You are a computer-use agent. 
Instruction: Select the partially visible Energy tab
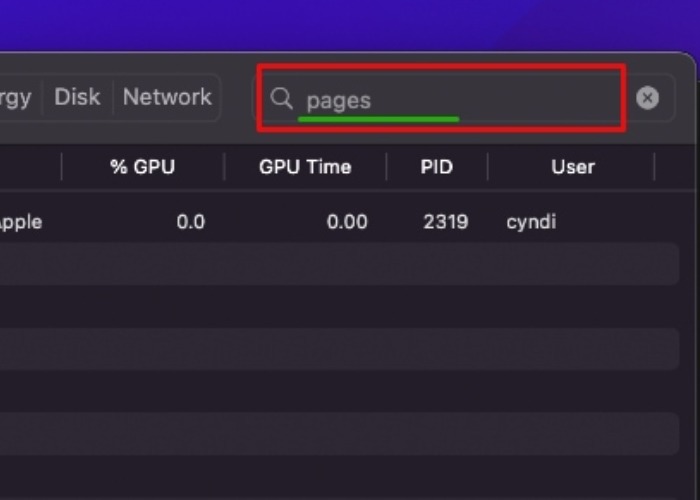click(x=15, y=97)
